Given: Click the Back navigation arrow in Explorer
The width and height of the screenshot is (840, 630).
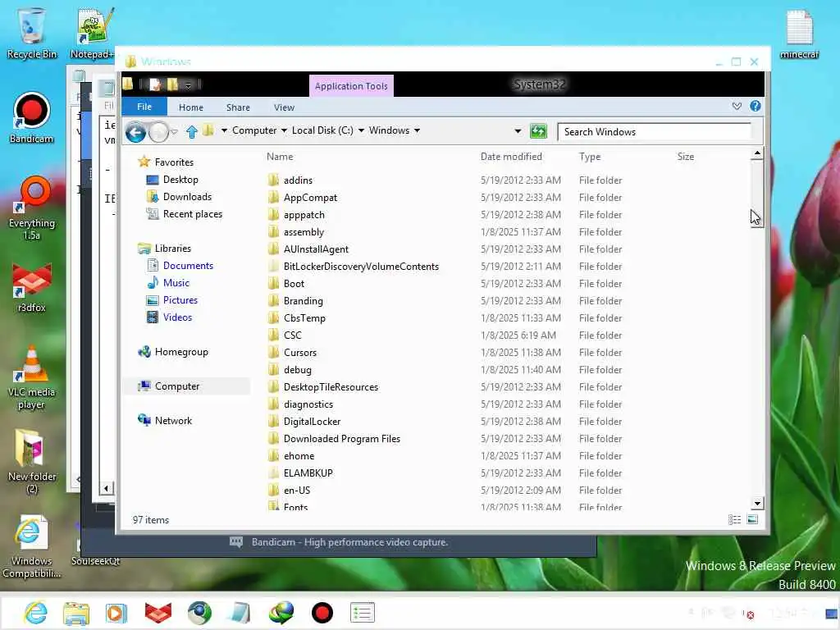Looking at the screenshot, I should pos(135,132).
